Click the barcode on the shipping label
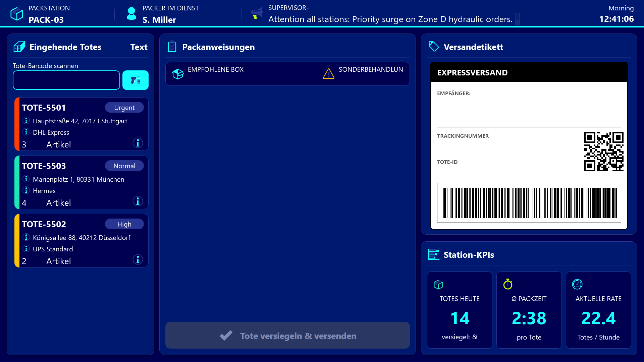The image size is (644, 362). [x=529, y=203]
